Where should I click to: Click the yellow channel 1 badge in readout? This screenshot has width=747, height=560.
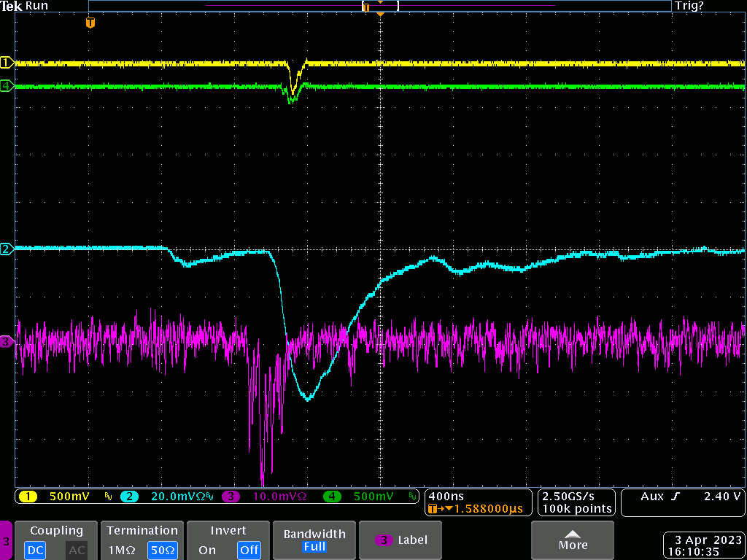click(28, 497)
